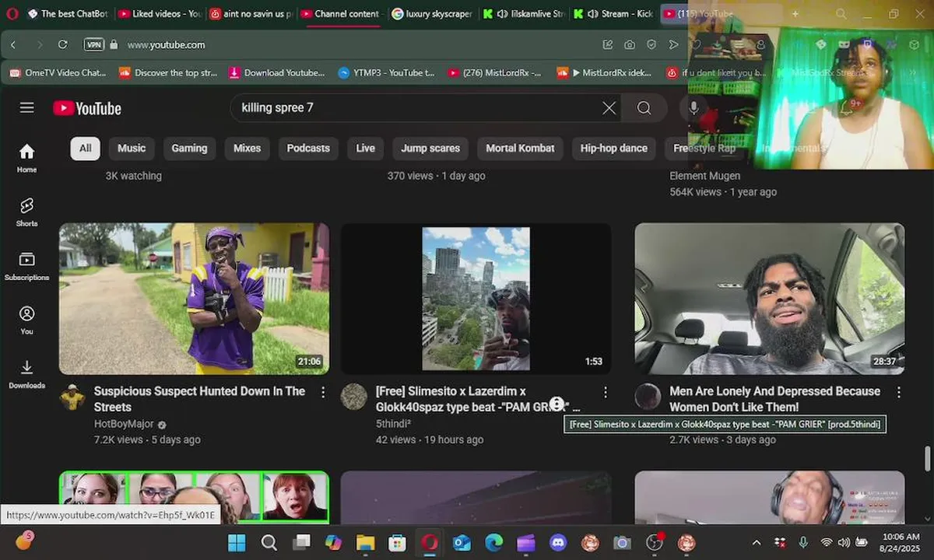
Task: Clear the search box with the X icon
Action: coord(609,108)
